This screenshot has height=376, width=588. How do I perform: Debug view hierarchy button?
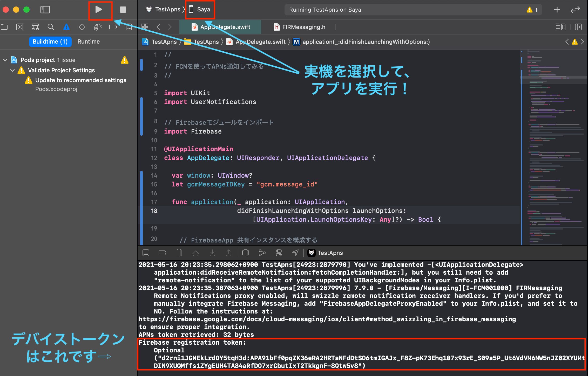click(245, 253)
